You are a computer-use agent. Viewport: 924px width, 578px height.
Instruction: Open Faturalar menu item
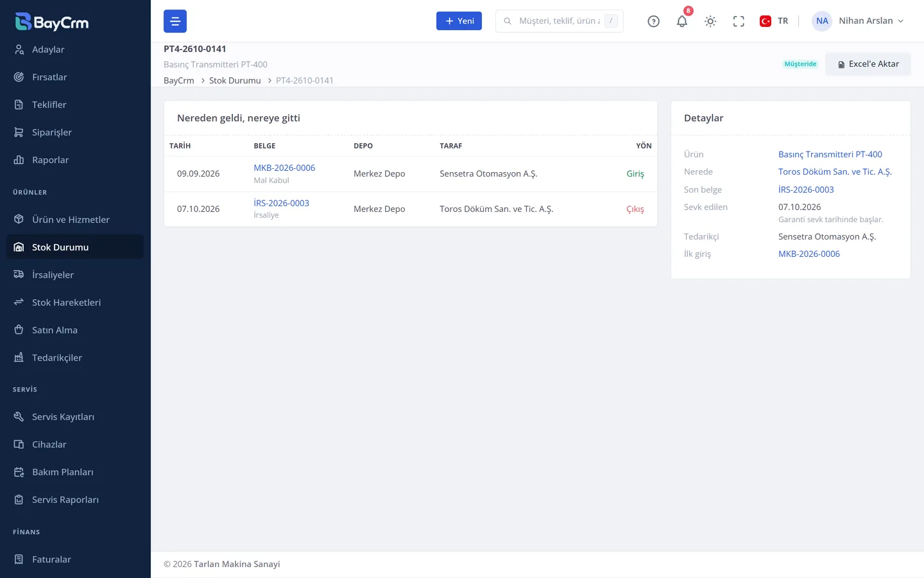[75, 559]
